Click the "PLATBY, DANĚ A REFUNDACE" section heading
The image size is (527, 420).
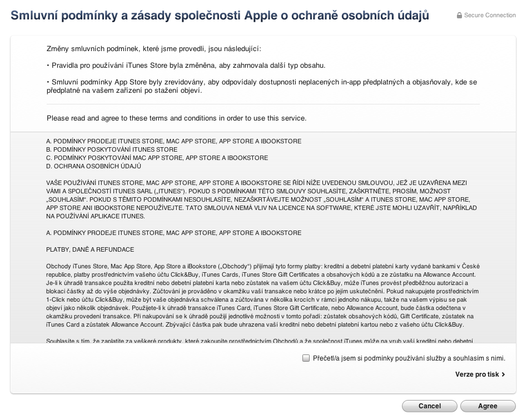pos(90,249)
